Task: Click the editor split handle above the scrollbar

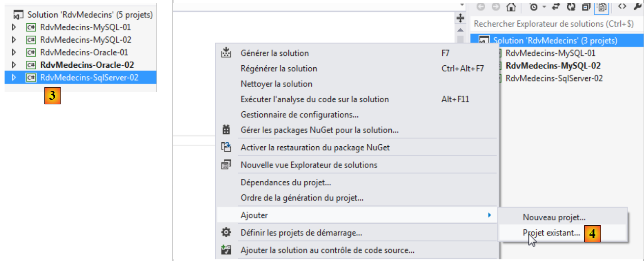Action: tap(460, 18)
